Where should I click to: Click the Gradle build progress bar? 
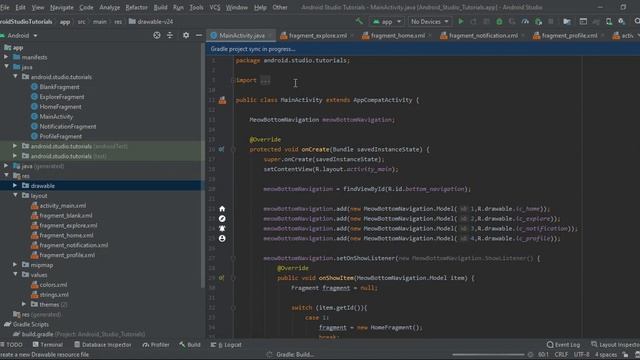(x=488, y=355)
